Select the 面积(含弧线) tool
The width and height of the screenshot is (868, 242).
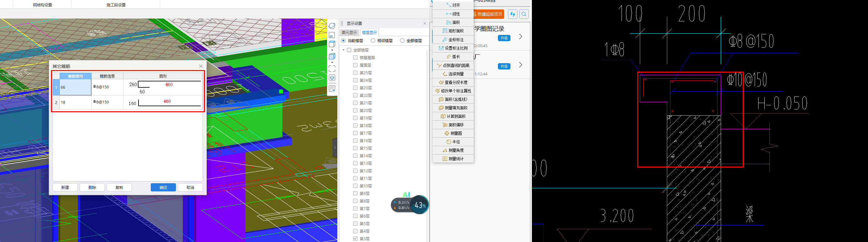point(453,99)
